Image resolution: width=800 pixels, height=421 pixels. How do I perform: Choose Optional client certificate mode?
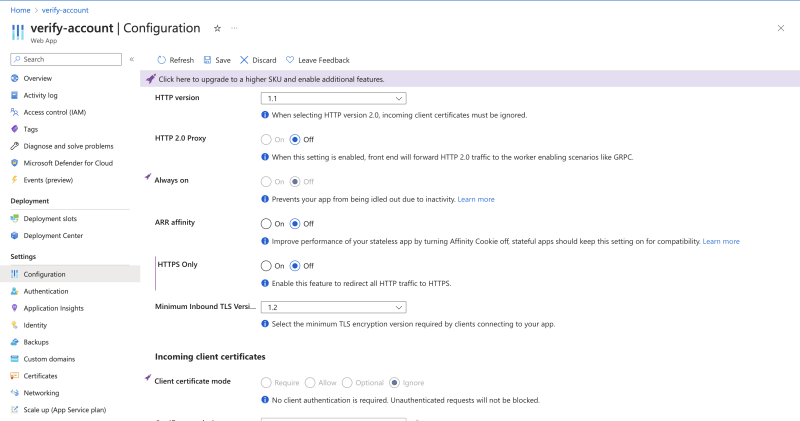tap(347, 383)
